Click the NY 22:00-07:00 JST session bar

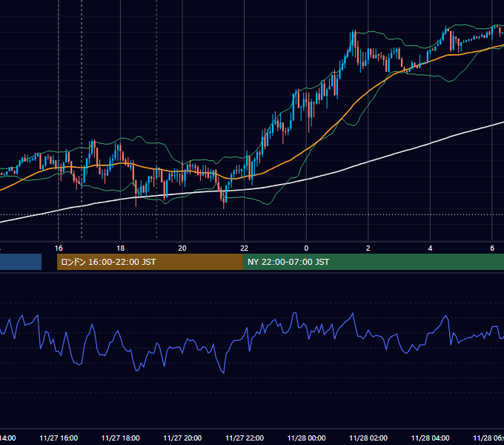(x=373, y=262)
